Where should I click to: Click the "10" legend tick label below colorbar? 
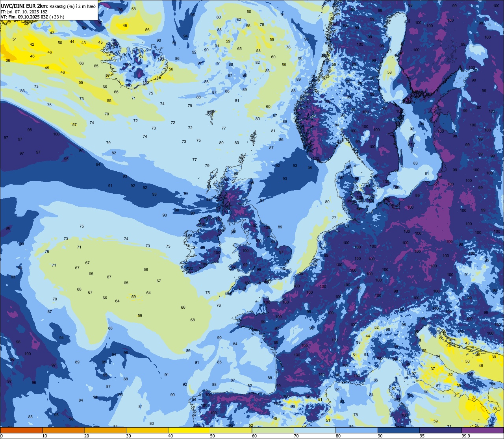tap(44, 436)
